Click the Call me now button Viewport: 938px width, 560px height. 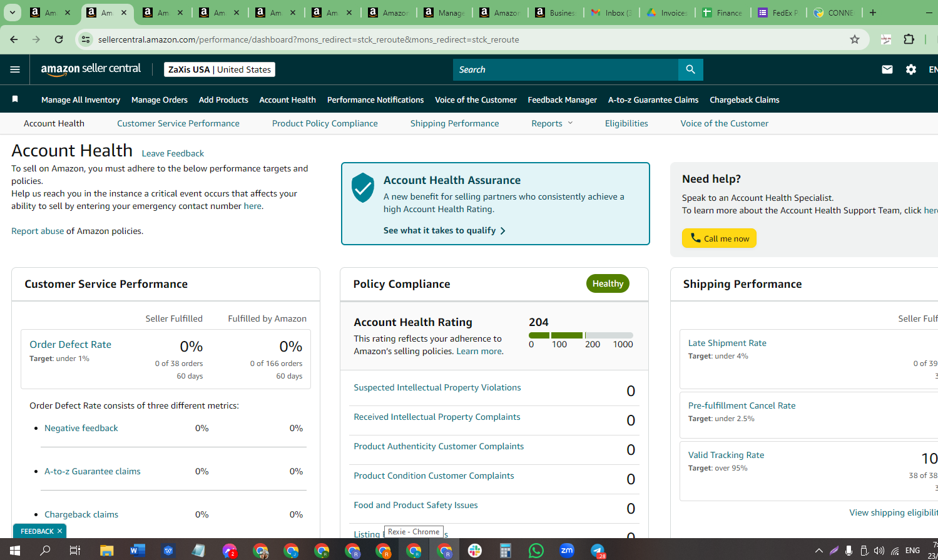pos(719,238)
